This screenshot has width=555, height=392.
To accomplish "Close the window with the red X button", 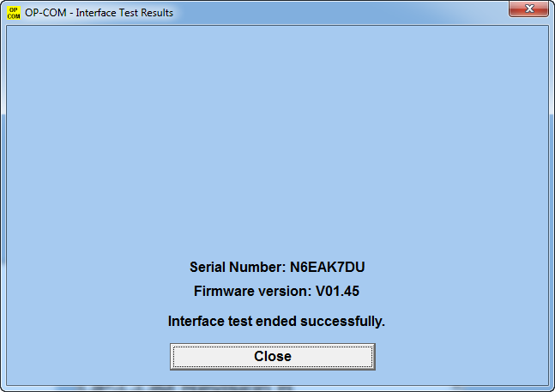I will point(528,9).
